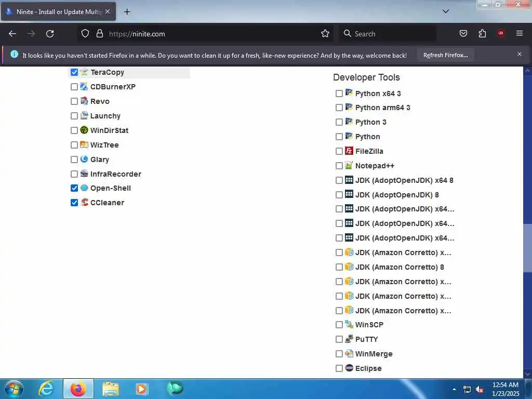This screenshot has height=399, width=532.
Task: Go back to the previous page
Action: pyautogui.click(x=12, y=34)
